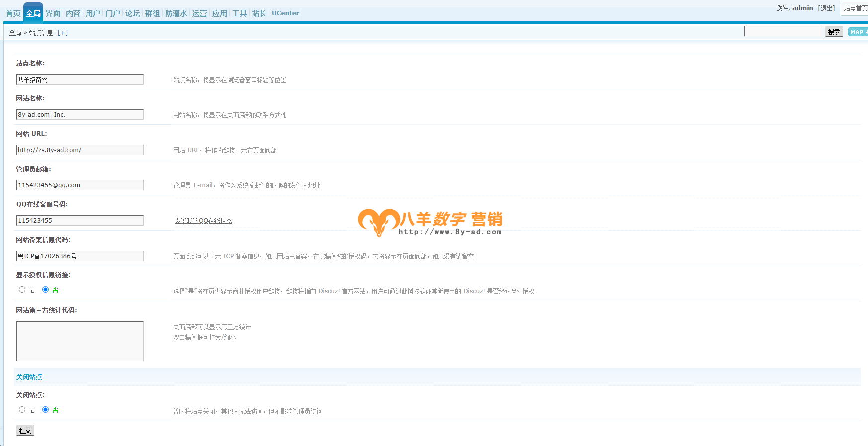Click the top search input box

(x=783, y=31)
